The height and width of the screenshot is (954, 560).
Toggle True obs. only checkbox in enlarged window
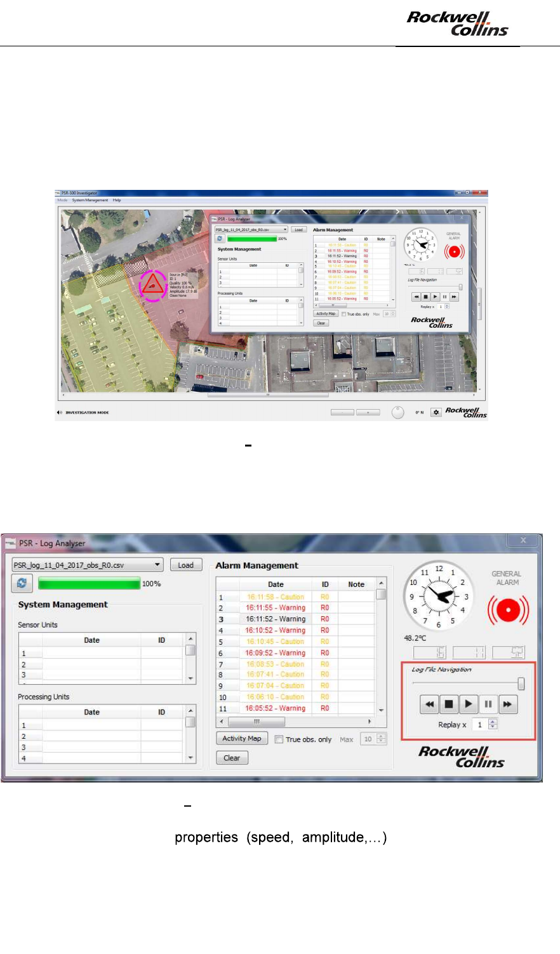pyautogui.click(x=279, y=739)
